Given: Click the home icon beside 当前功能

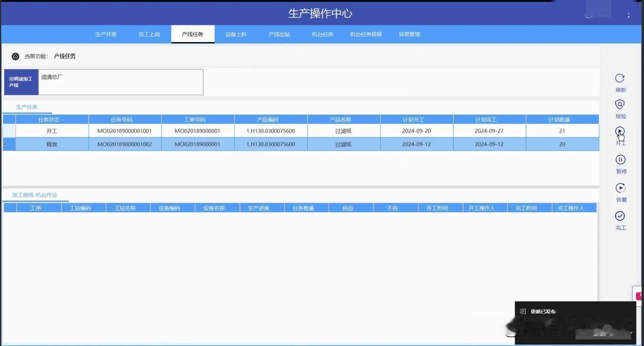Looking at the screenshot, I should (x=16, y=56).
